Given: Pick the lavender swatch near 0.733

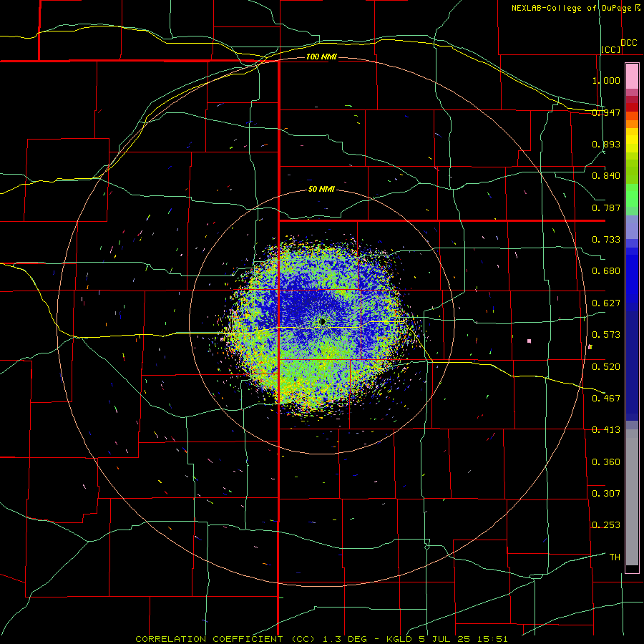Looking at the screenshot, I should coord(632,228).
